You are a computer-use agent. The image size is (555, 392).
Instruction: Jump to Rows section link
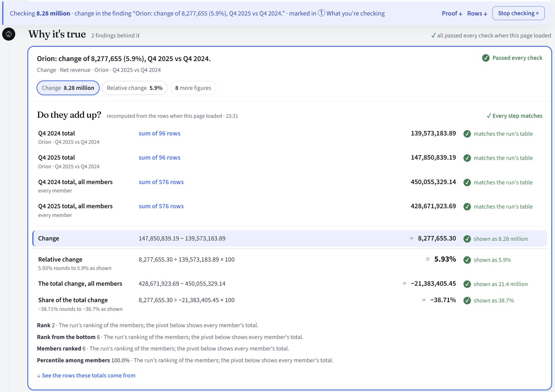(x=477, y=13)
